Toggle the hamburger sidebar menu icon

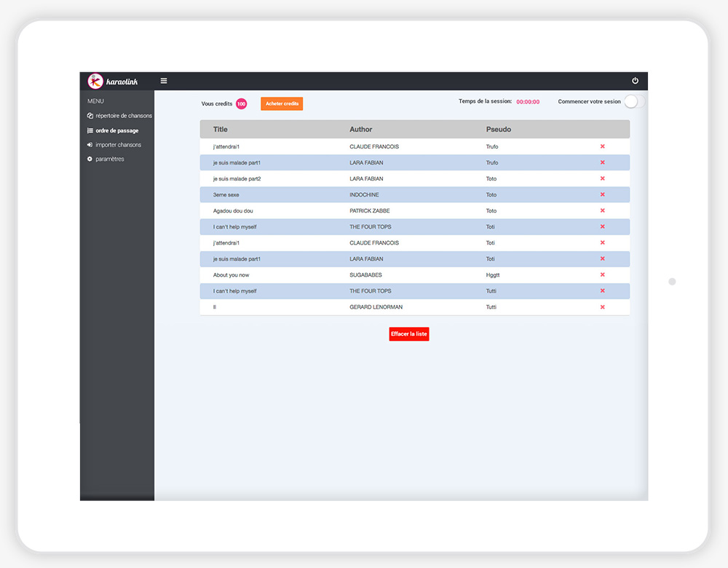[164, 81]
